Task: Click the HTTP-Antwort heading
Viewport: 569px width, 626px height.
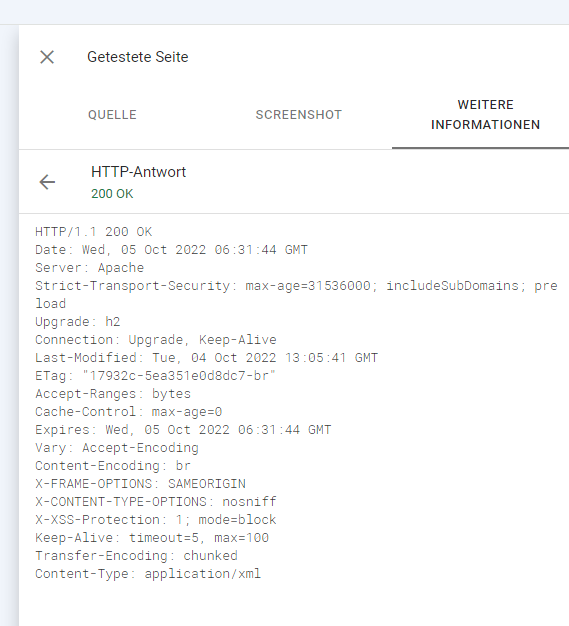Action: (x=139, y=172)
